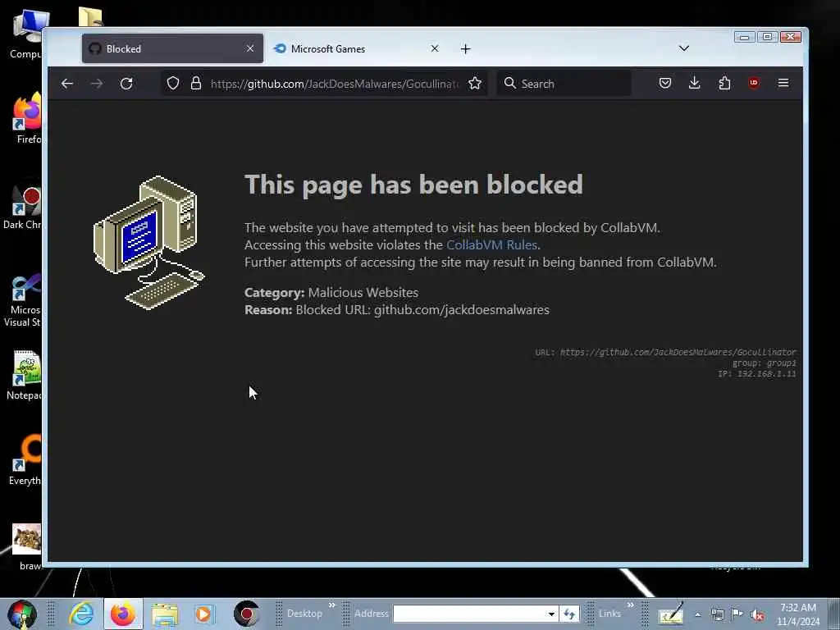Viewport: 840px width, 630px height.
Task: Open the Action Center flag icon
Action: (x=737, y=615)
